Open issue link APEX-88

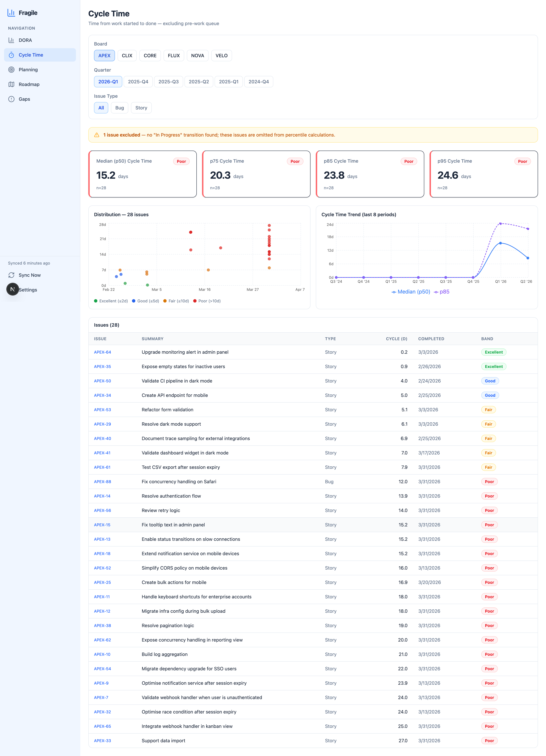coord(102,482)
